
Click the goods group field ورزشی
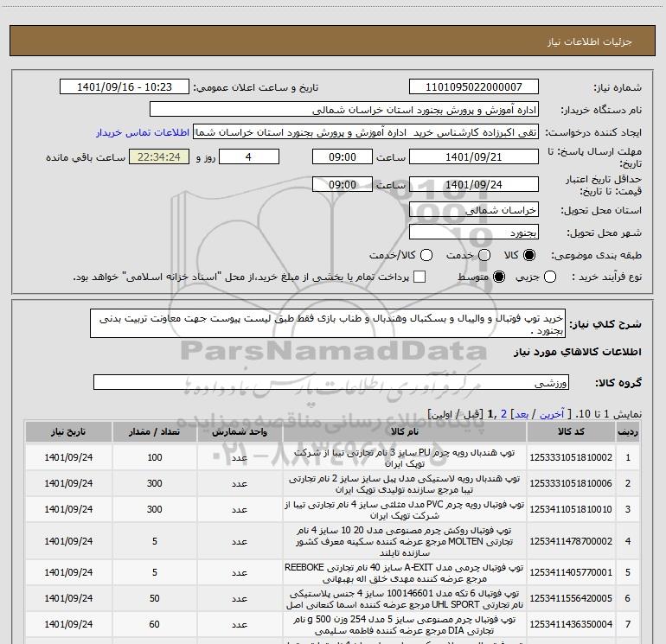(331, 382)
